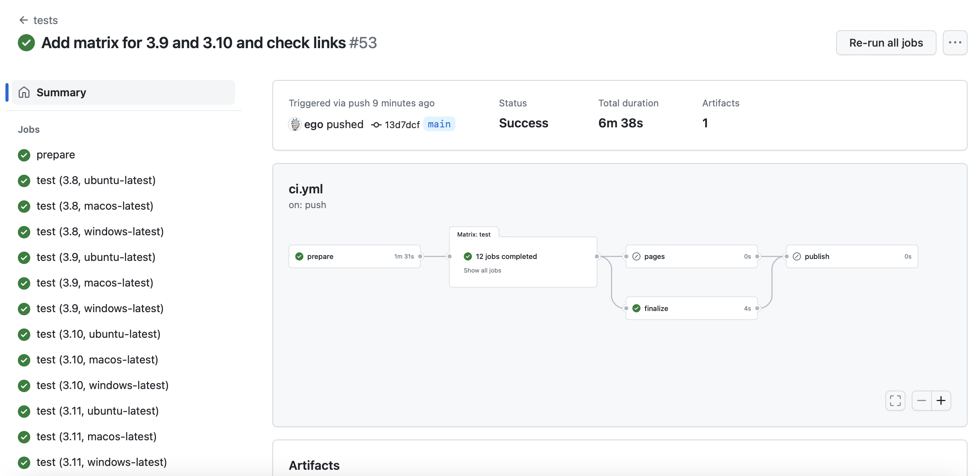Viewport: 980px width, 476px height.
Task: Zoom out the workflow graph
Action: [x=921, y=401]
